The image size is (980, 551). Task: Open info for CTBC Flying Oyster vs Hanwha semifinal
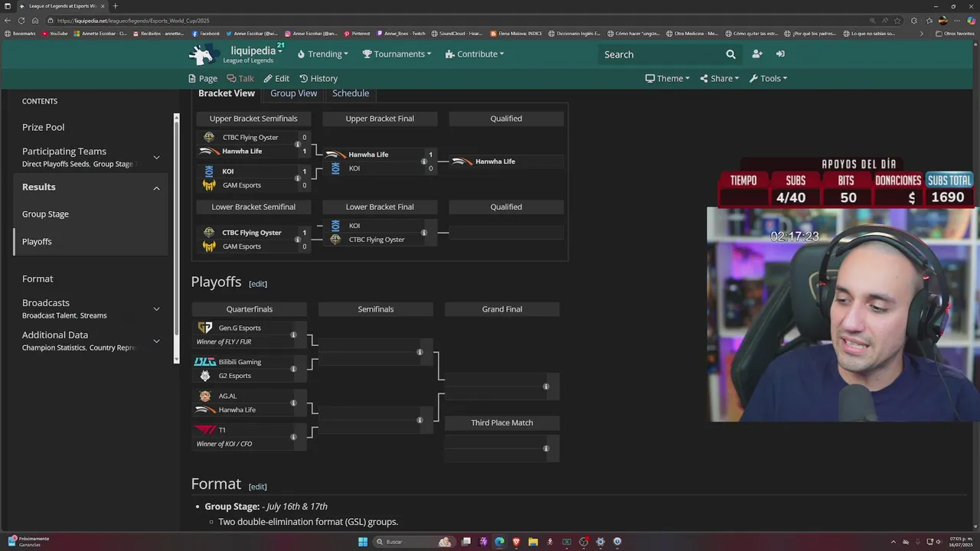(x=298, y=145)
